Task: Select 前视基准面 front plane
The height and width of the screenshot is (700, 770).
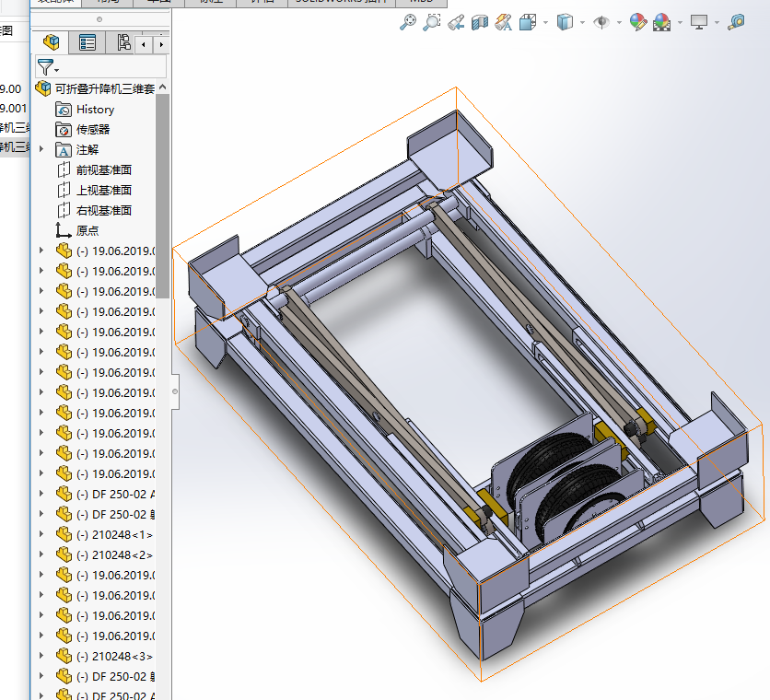Action: point(103,169)
